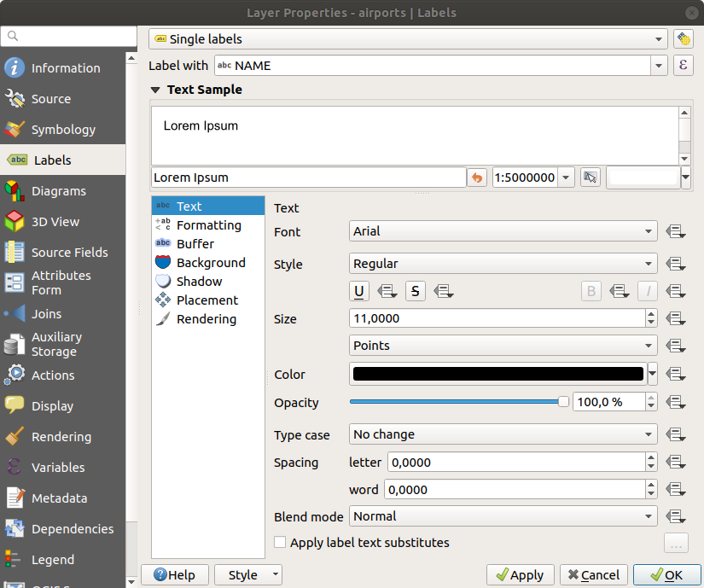Open the Actions section
The height and width of the screenshot is (588, 704).
click(x=63, y=376)
